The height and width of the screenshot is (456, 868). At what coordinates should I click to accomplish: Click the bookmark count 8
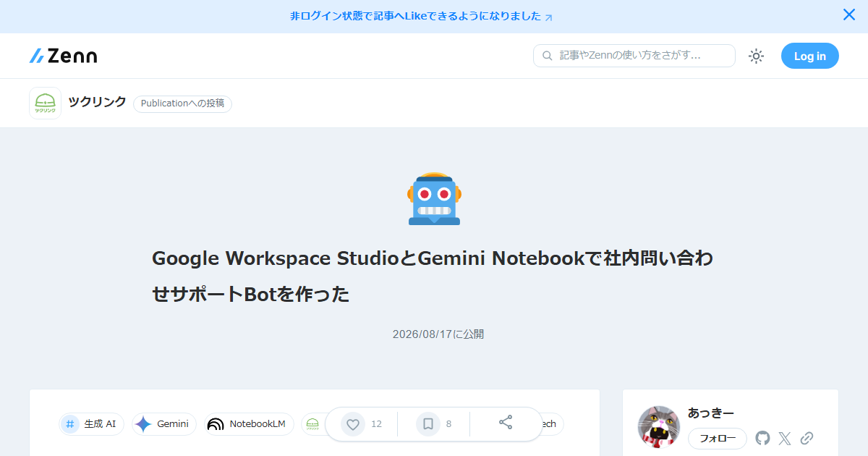448,424
